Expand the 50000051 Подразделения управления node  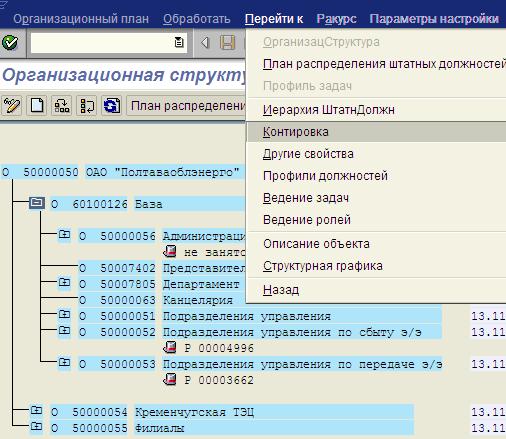(64, 314)
